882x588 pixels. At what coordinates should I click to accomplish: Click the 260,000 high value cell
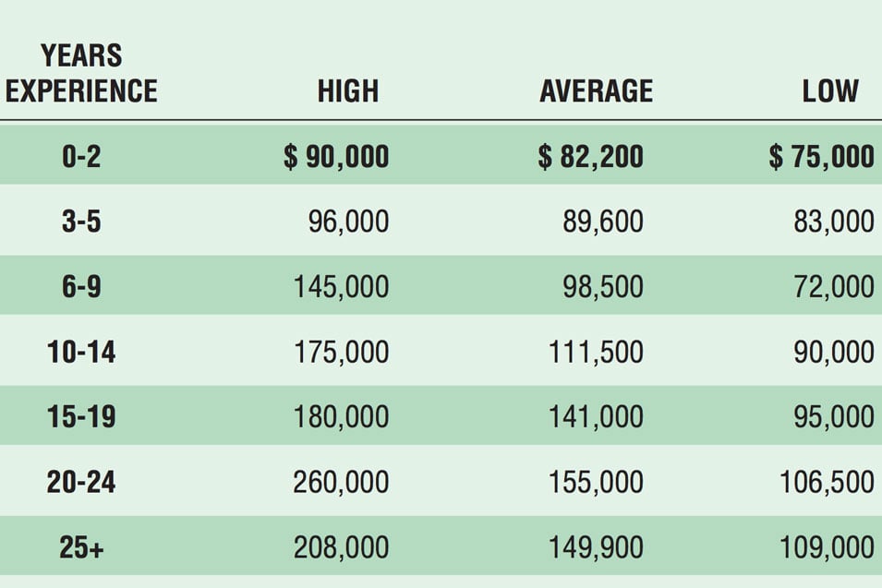coord(342,483)
